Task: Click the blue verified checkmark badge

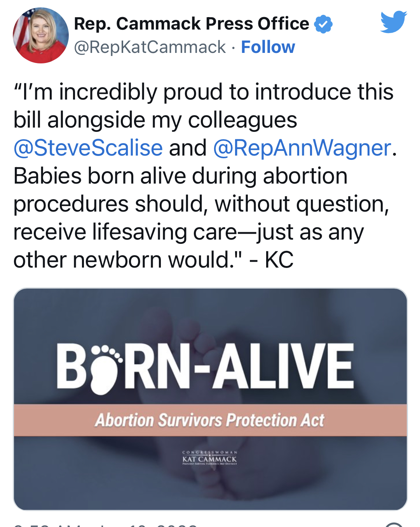Action: click(x=323, y=24)
